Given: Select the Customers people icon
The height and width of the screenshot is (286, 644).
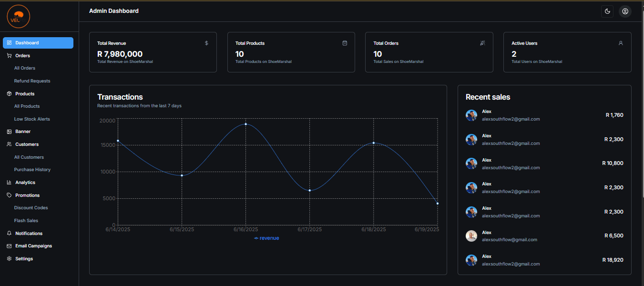Looking at the screenshot, I should coord(9,144).
